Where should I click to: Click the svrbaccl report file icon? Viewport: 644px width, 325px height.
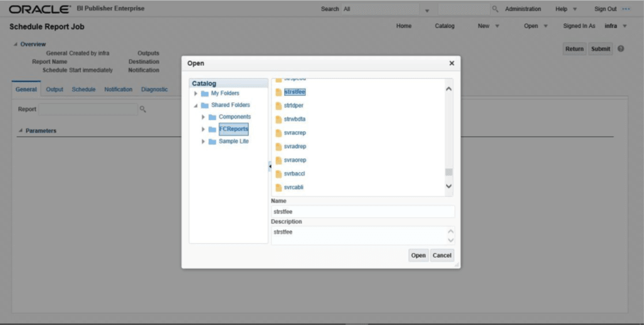pos(278,174)
